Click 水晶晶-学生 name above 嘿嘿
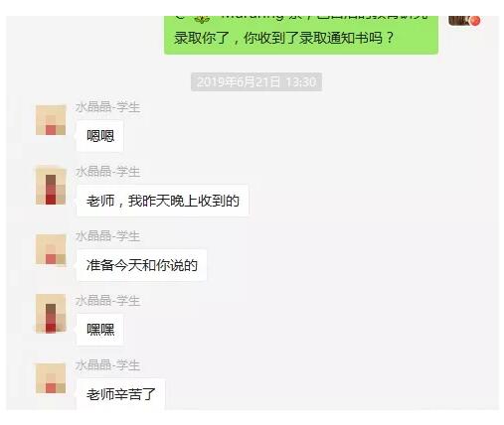 point(107,301)
